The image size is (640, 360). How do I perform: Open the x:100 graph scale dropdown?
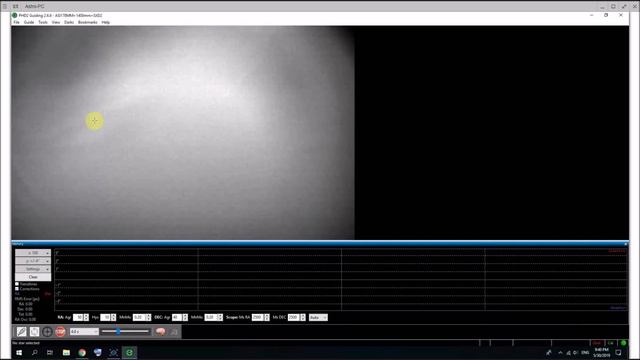33,253
